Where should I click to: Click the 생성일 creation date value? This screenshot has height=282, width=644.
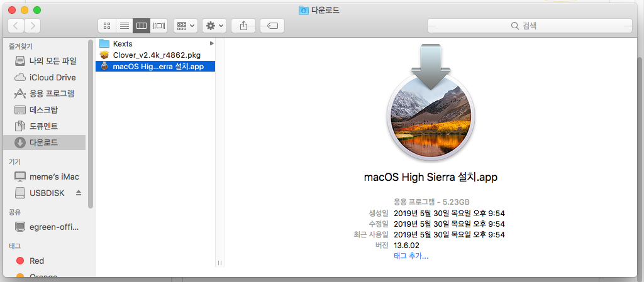pos(449,213)
